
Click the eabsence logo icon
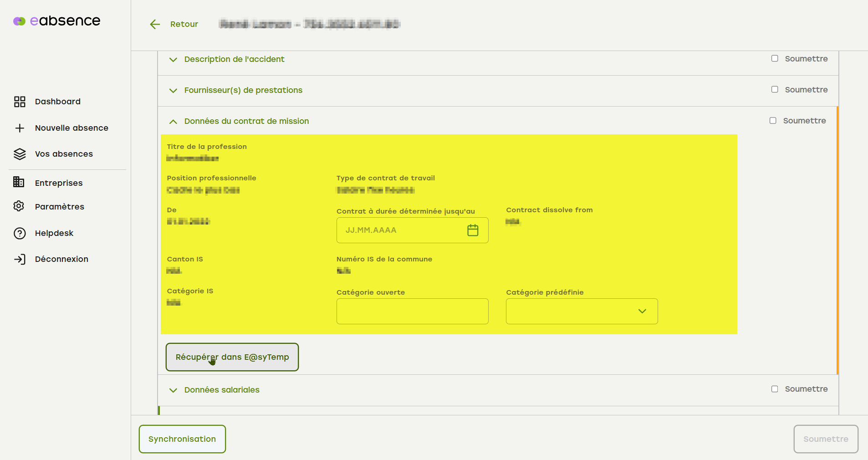click(x=19, y=21)
